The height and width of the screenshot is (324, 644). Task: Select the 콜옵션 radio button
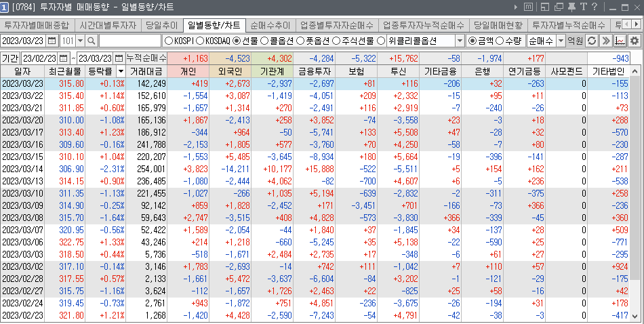[264, 41]
